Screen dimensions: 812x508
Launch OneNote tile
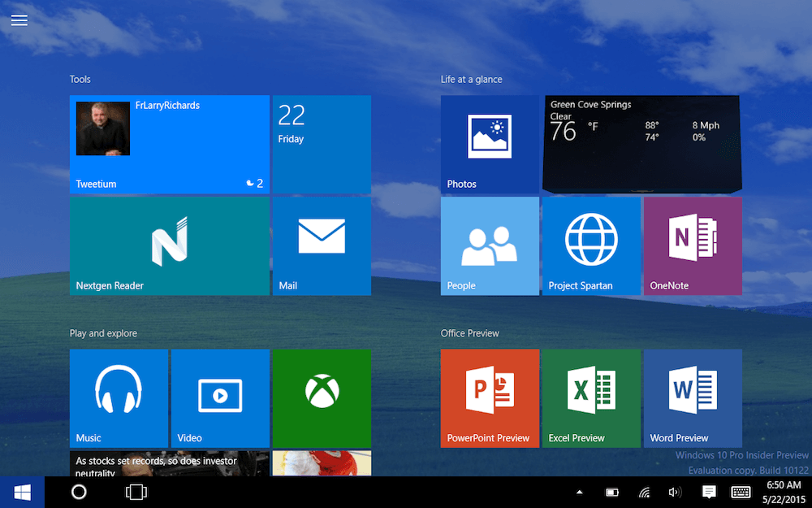[x=693, y=245]
